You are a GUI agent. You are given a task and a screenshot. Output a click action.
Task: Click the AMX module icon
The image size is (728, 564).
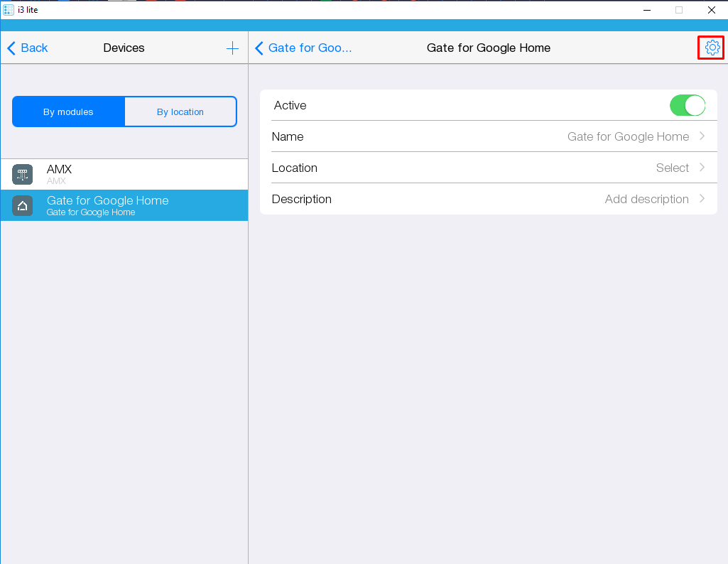pyautogui.click(x=23, y=174)
